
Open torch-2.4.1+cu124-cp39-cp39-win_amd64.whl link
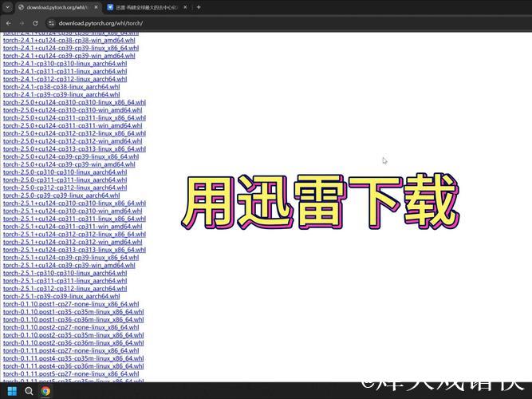point(69,56)
